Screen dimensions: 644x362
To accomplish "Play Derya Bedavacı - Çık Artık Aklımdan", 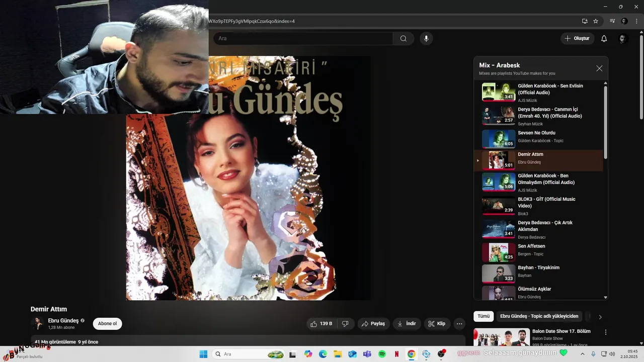I will (538, 229).
